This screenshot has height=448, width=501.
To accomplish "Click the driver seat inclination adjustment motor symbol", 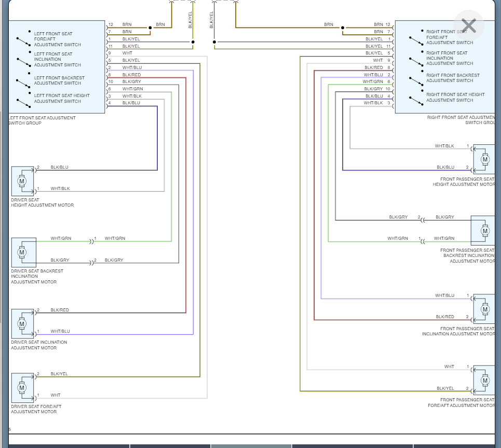I will point(22,323).
